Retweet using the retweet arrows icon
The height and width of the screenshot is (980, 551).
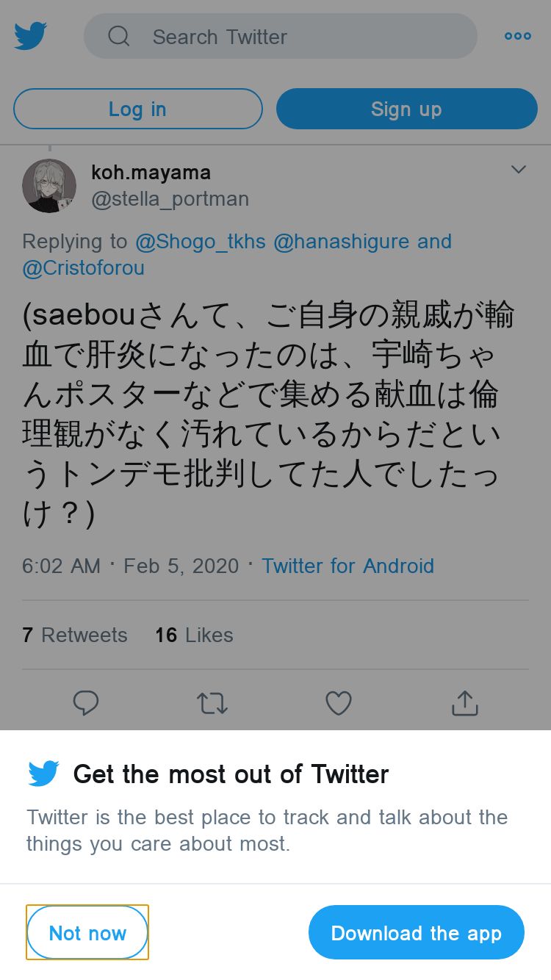(212, 703)
